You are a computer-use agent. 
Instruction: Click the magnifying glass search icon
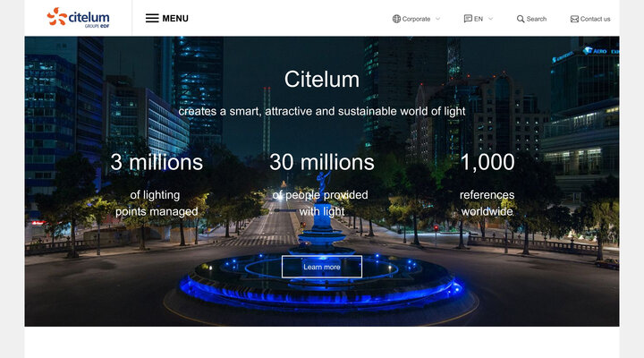[521, 19]
